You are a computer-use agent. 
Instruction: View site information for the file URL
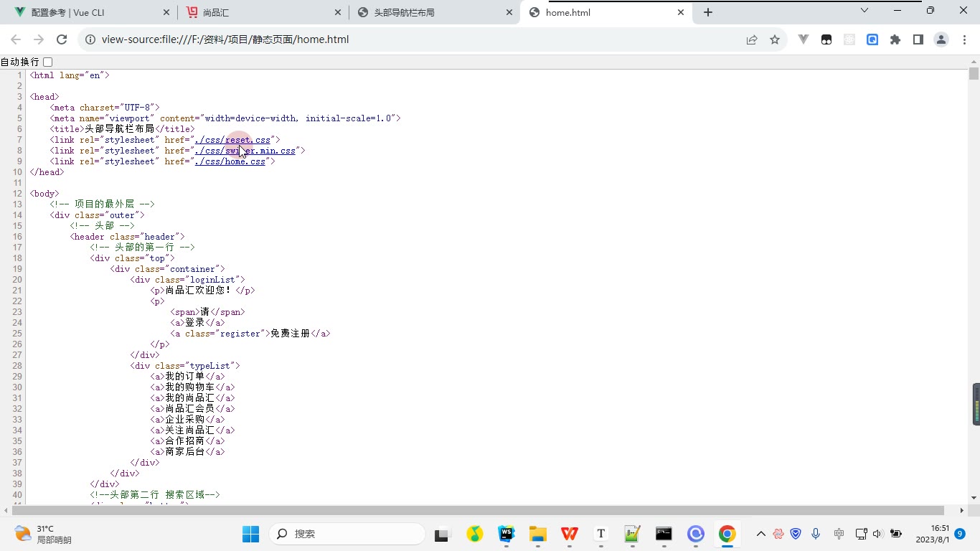coord(90,39)
